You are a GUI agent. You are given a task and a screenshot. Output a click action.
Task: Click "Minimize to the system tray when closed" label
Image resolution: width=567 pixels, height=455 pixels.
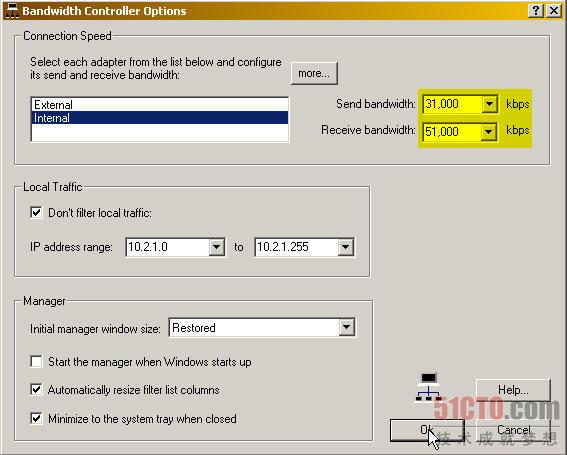pos(142,419)
